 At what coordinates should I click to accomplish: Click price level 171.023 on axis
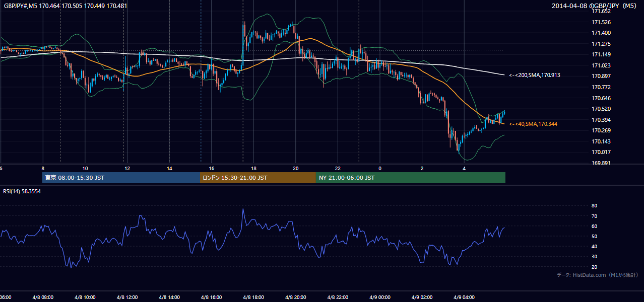pyautogui.click(x=601, y=65)
